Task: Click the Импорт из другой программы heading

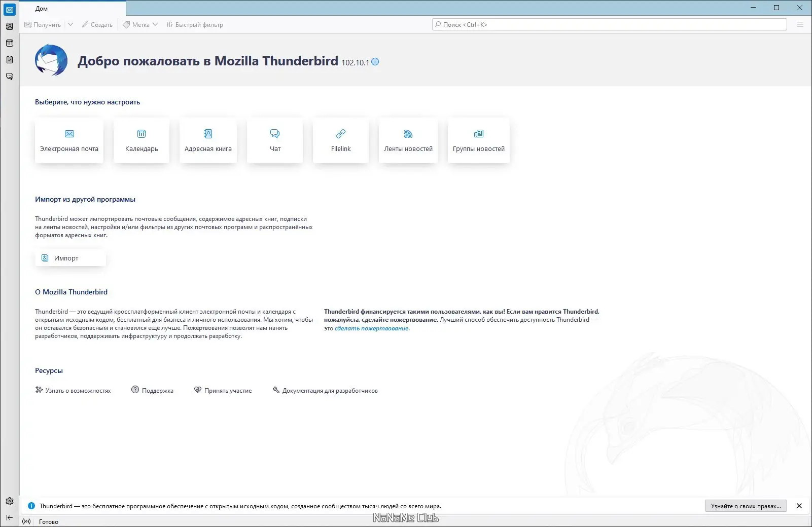Action: [x=85, y=199]
